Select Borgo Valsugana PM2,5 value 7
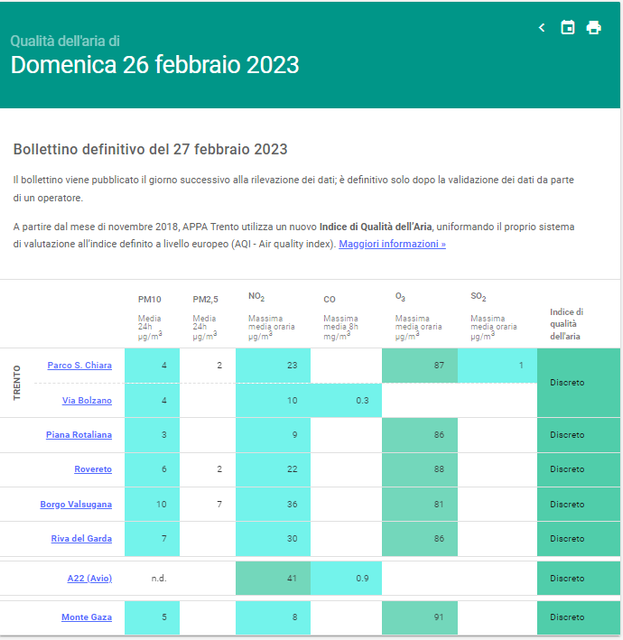This screenshot has width=623, height=640. point(208,504)
